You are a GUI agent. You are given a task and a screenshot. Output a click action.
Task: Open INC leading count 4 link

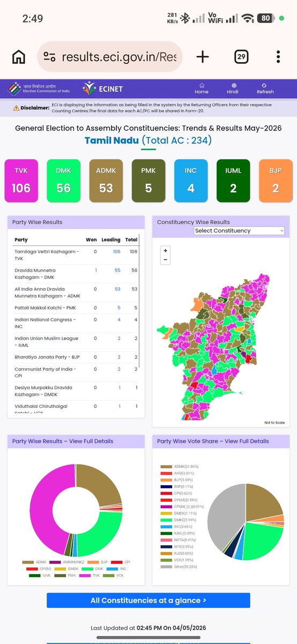click(119, 320)
